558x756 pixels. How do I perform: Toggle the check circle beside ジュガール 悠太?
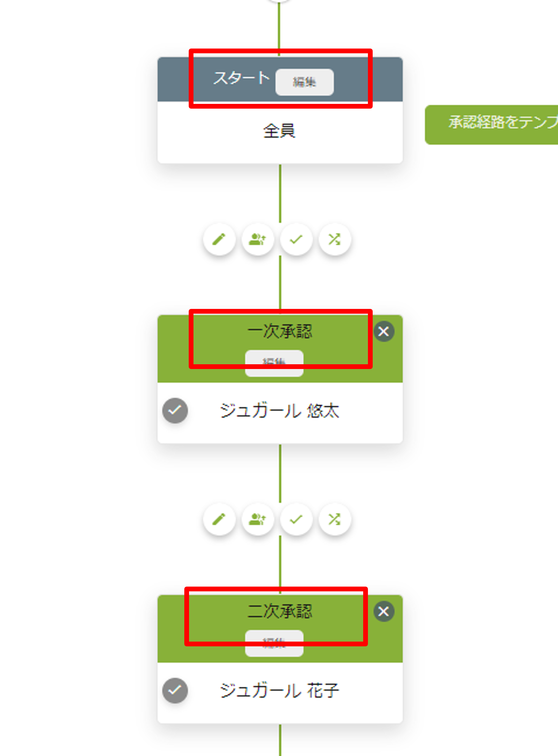click(175, 410)
